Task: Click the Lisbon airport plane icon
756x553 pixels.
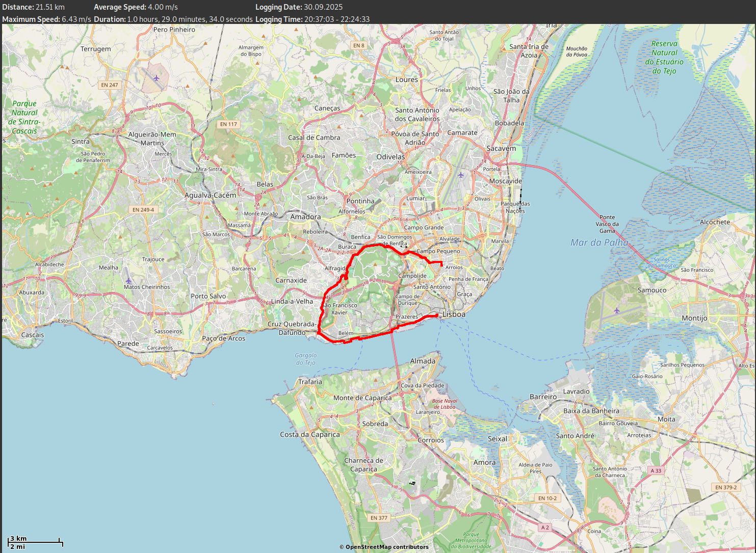Action: click(x=461, y=175)
